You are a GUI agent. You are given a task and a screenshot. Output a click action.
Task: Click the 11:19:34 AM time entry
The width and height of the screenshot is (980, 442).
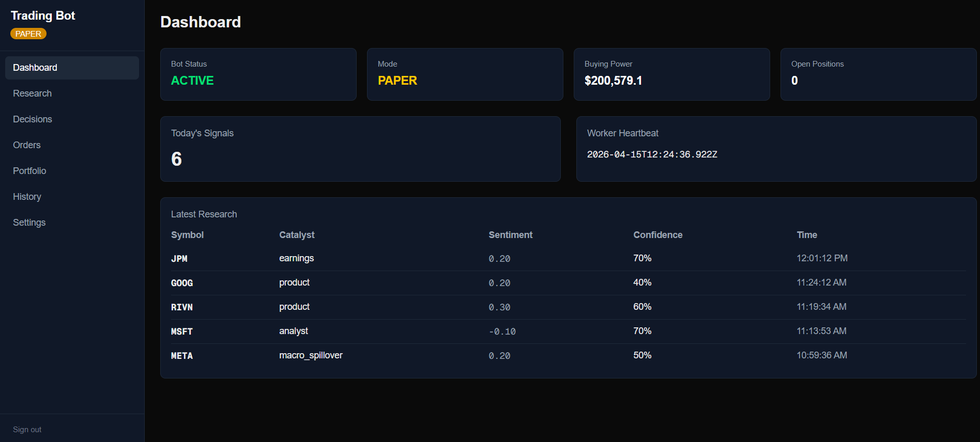pos(821,307)
